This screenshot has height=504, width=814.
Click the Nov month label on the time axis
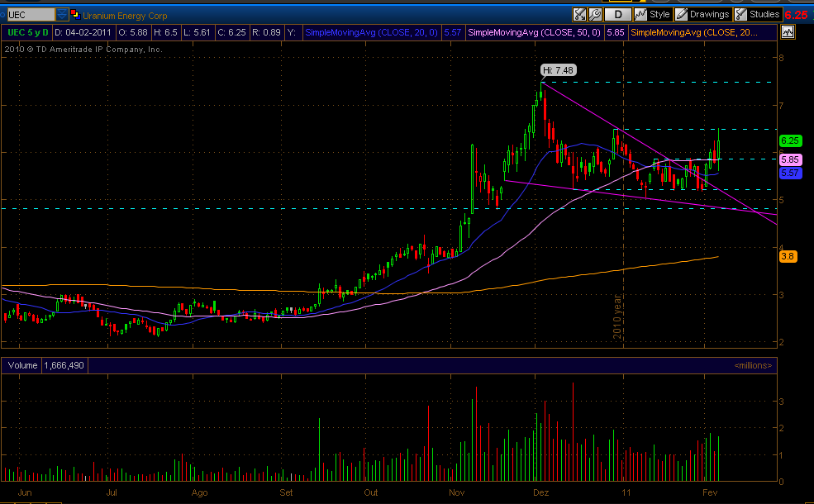coord(457,492)
